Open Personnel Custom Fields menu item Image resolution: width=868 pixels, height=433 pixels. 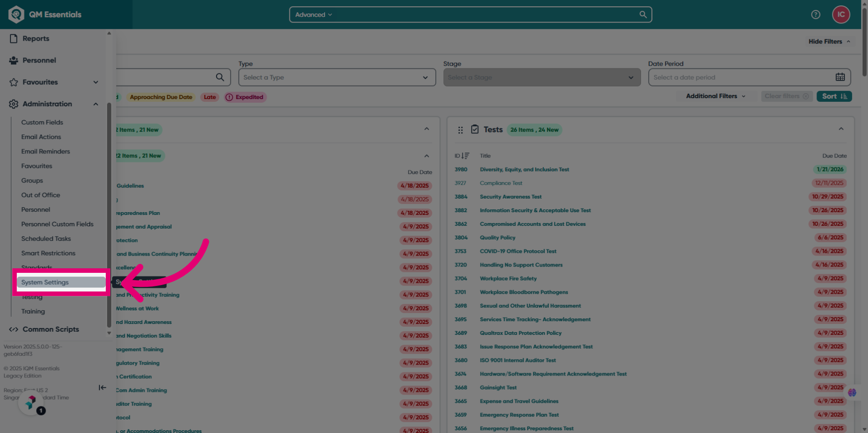point(57,224)
